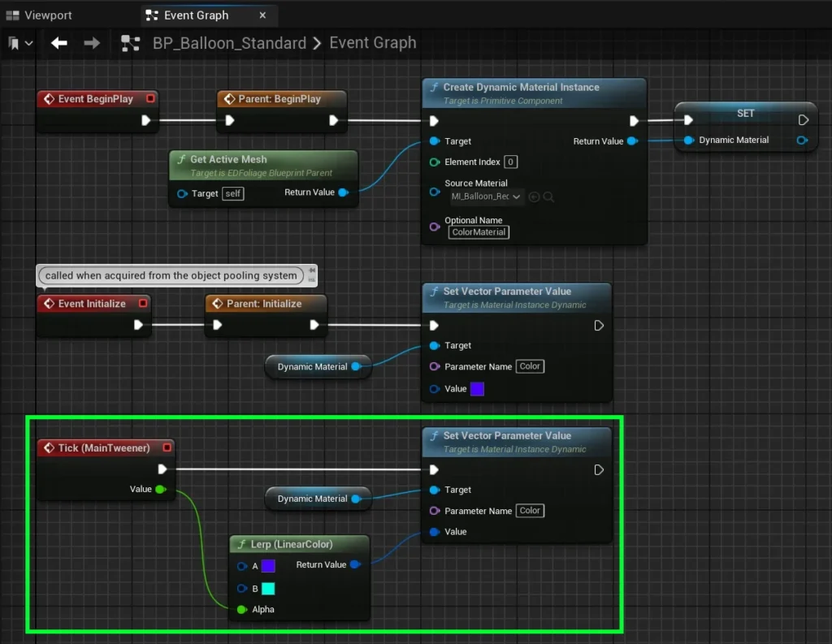Click BP_Balloon_Standard in the breadcrumb
Screen dimensions: 832x644
tap(229, 43)
